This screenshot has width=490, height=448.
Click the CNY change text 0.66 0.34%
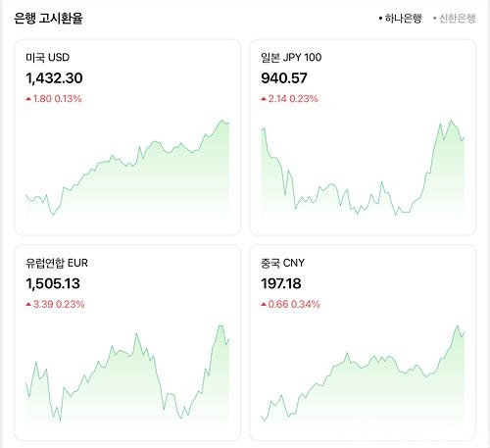(x=294, y=304)
